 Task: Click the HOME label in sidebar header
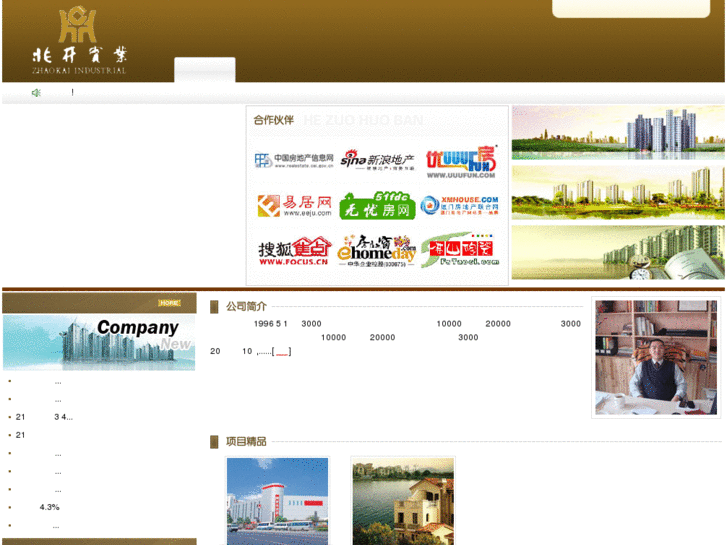tap(169, 303)
